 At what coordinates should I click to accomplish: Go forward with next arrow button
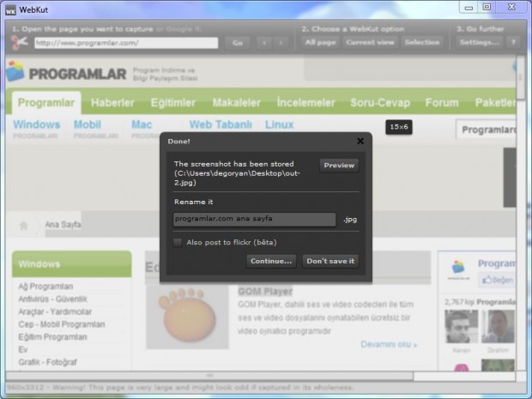[281, 43]
